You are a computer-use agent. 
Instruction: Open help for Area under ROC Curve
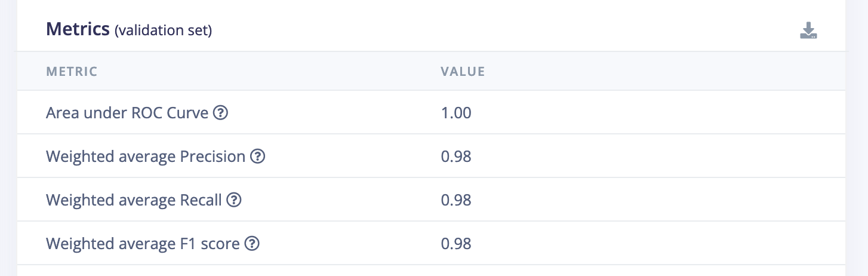pyautogui.click(x=221, y=112)
